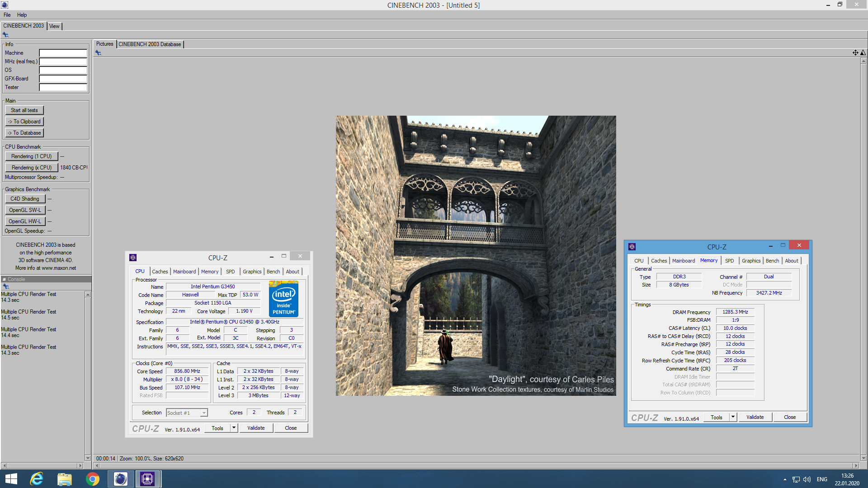
Task: Switch to the View tab
Action: click(x=54, y=26)
